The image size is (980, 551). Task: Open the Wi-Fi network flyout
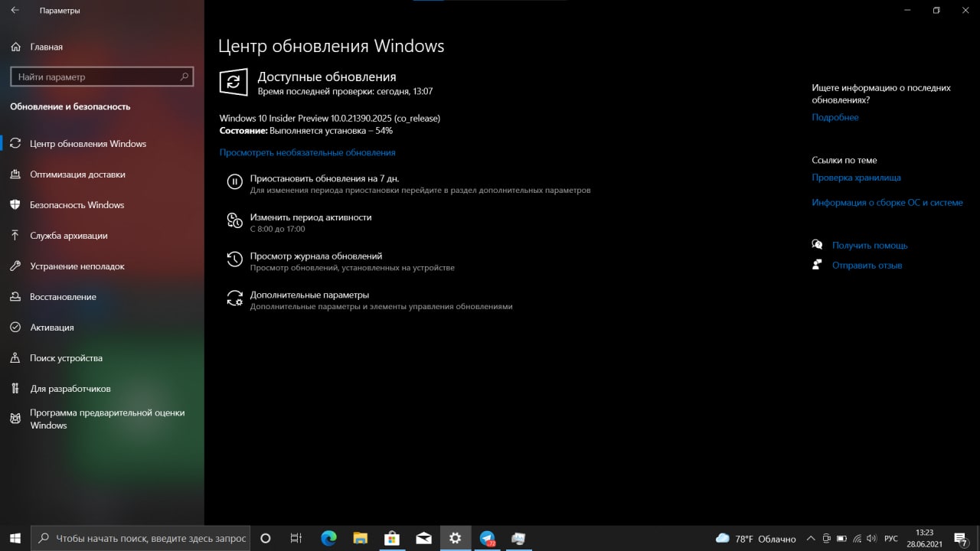point(857,539)
